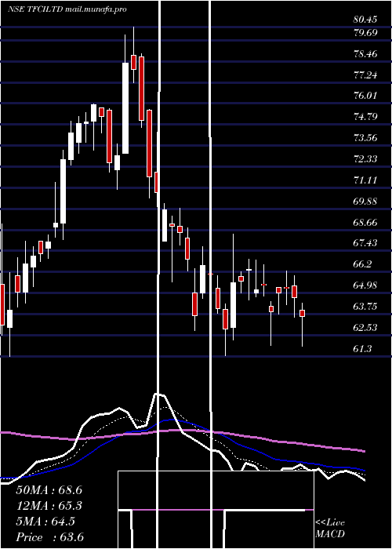Select the 76.01 price axis label
This screenshot has height=549, width=392.
pyautogui.click(x=365, y=96)
